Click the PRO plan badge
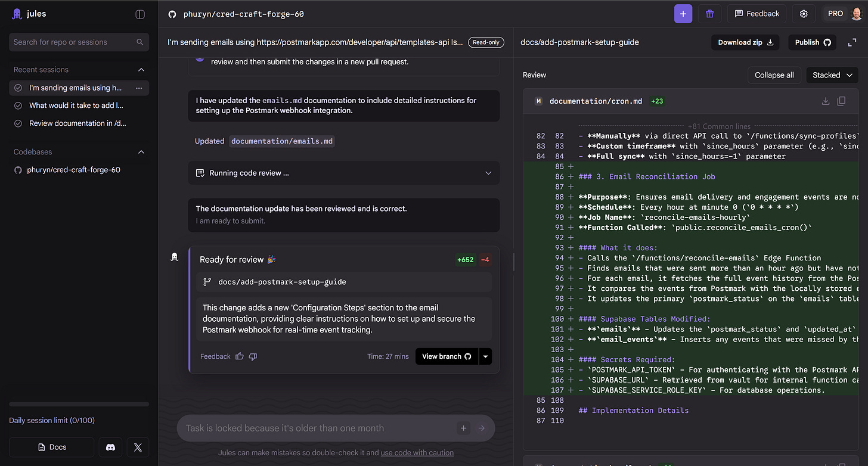The width and height of the screenshot is (868, 466). point(836,14)
